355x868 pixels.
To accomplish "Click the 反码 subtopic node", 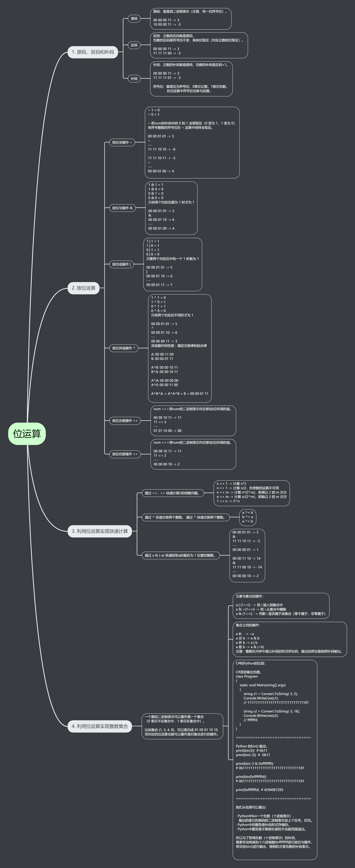I will coord(134,45).
